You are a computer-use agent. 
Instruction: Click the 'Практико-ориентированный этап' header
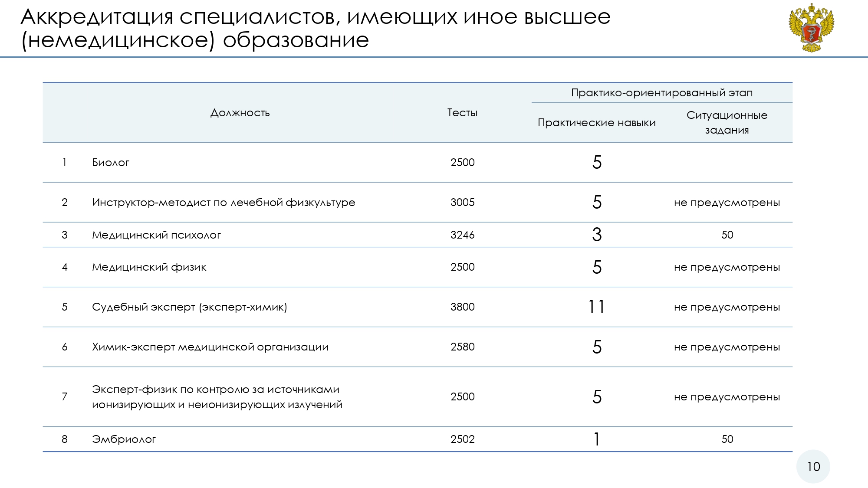click(x=662, y=93)
